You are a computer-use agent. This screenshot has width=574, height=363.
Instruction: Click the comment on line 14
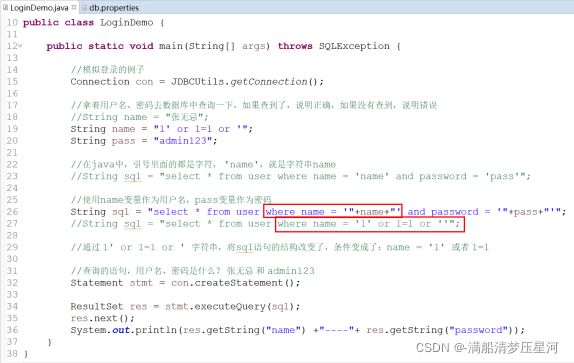(x=108, y=70)
